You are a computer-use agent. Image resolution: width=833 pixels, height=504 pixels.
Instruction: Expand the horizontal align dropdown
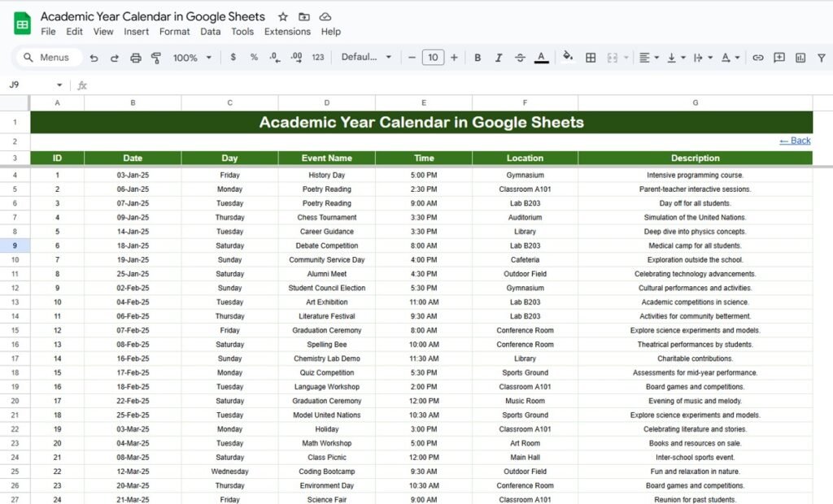[656, 58]
